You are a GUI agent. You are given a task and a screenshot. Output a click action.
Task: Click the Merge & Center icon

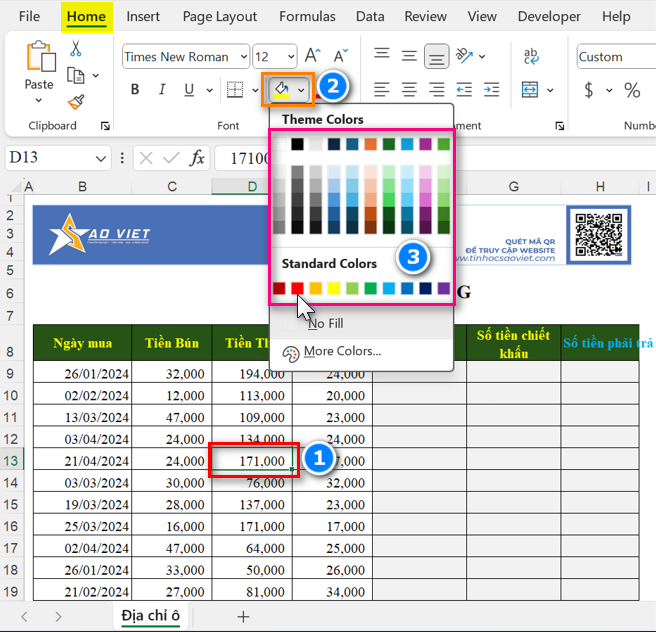(x=530, y=90)
